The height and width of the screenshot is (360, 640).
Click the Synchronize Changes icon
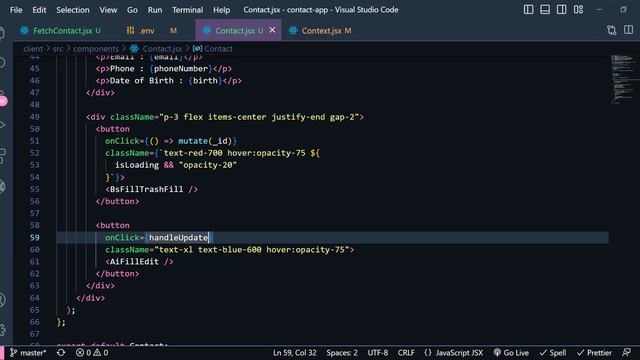point(61,353)
